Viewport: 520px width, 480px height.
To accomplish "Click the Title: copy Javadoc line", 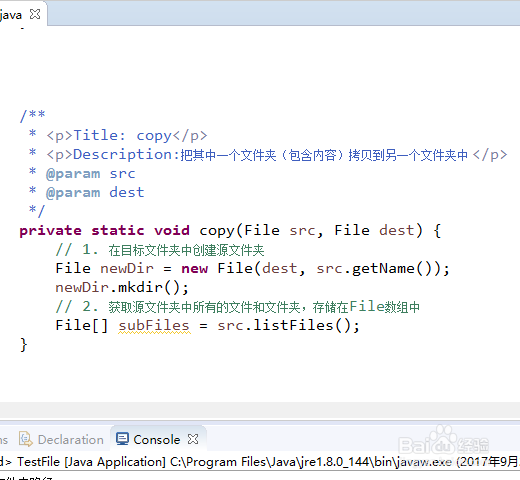I will [118, 135].
